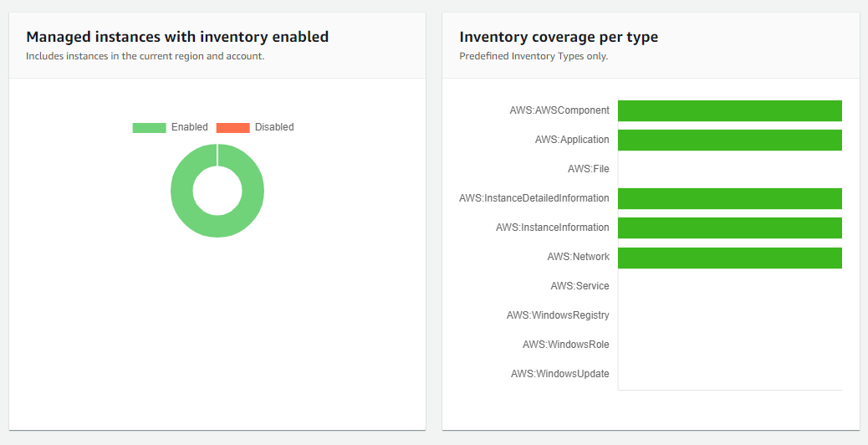Click the AWS:AWSComponent axis label
The width and height of the screenshot is (868, 445).
pos(559,110)
